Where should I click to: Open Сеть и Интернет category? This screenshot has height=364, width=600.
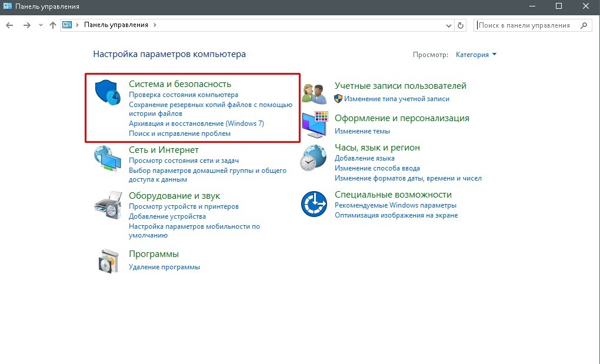pyautogui.click(x=164, y=150)
